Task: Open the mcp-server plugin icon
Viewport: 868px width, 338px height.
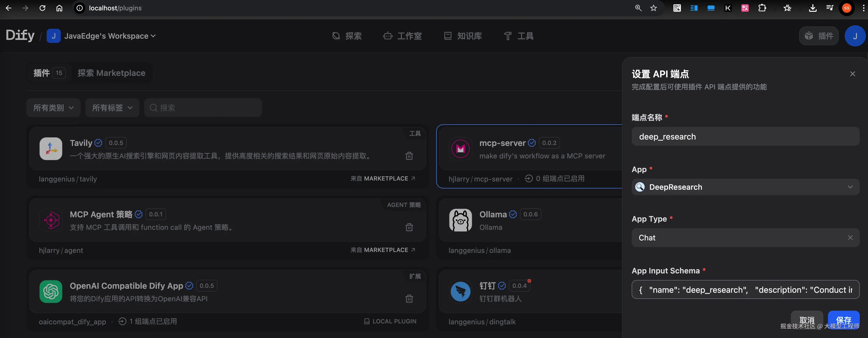Action: (x=460, y=149)
